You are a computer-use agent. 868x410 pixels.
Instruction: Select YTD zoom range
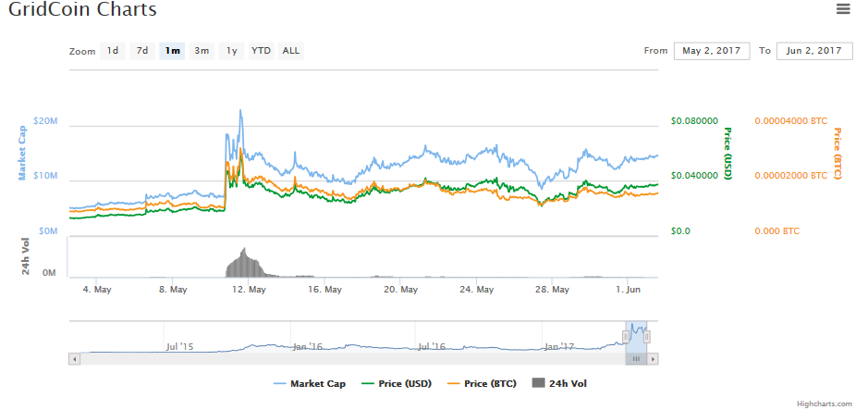pyautogui.click(x=262, y=51)
